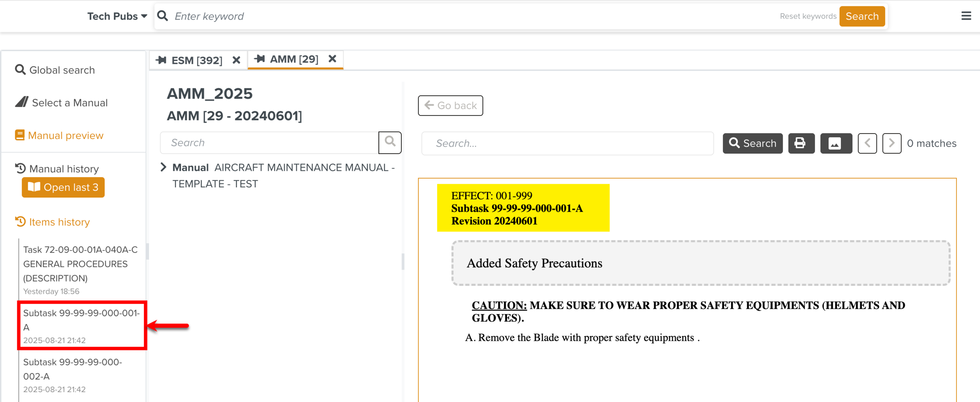Open Select a Manual in sidebar

click(x=62, y=103)
